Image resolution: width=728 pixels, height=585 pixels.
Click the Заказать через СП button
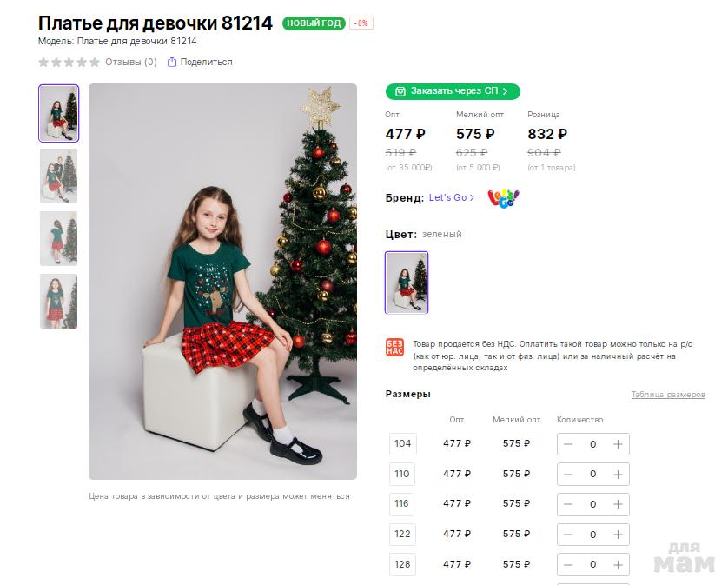(453, 91)
